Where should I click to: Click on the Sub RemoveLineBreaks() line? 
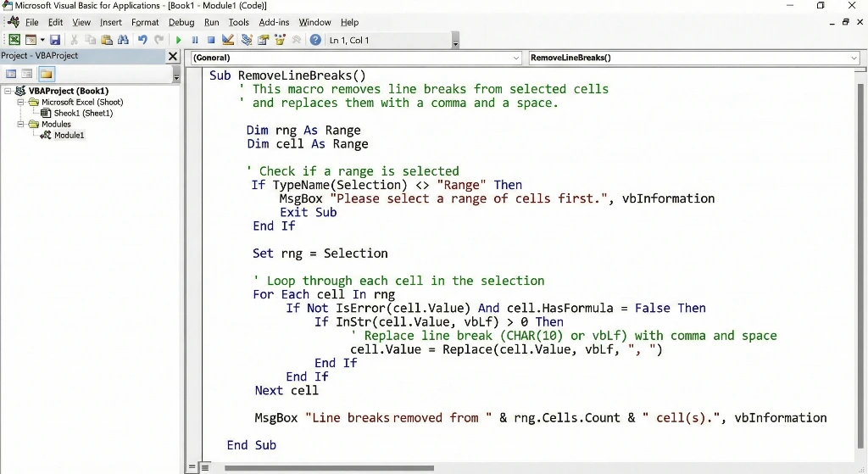pyautogui.click(x=287, y=75)
